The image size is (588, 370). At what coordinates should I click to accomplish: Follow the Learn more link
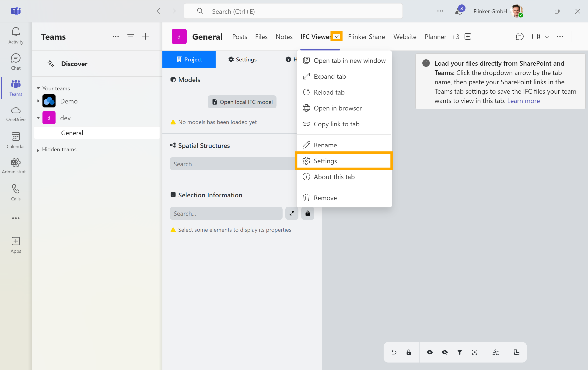coord(523,101)
